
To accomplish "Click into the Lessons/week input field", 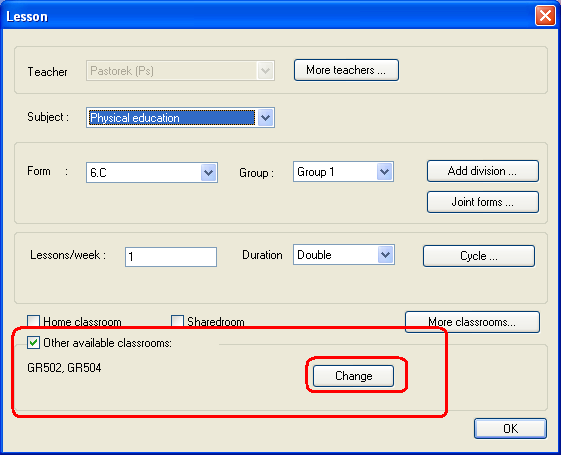I will coord(171,256).
